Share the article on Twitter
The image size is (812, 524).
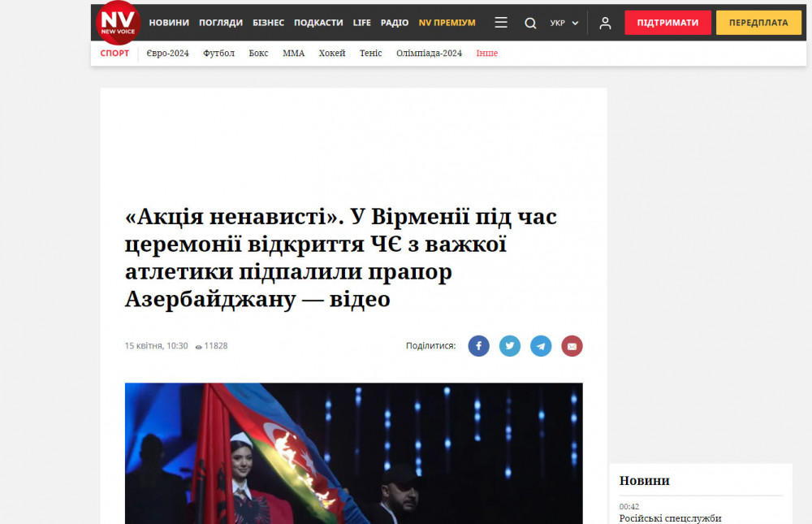coord(510,346)
